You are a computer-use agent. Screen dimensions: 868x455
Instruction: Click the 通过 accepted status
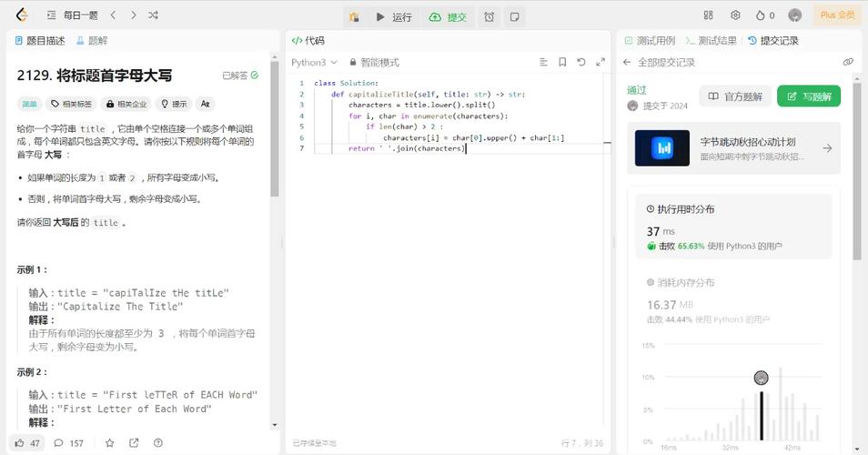point(637,90)
